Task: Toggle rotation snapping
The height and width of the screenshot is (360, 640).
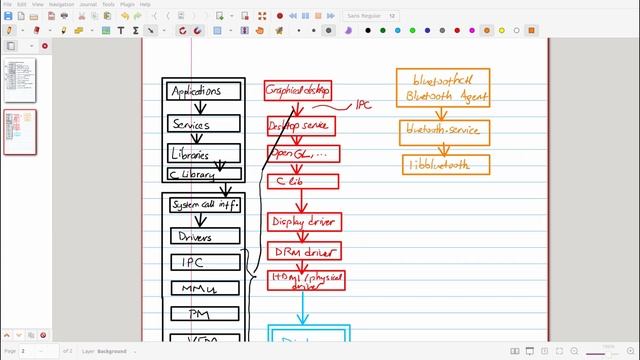Action: (182, 30)
